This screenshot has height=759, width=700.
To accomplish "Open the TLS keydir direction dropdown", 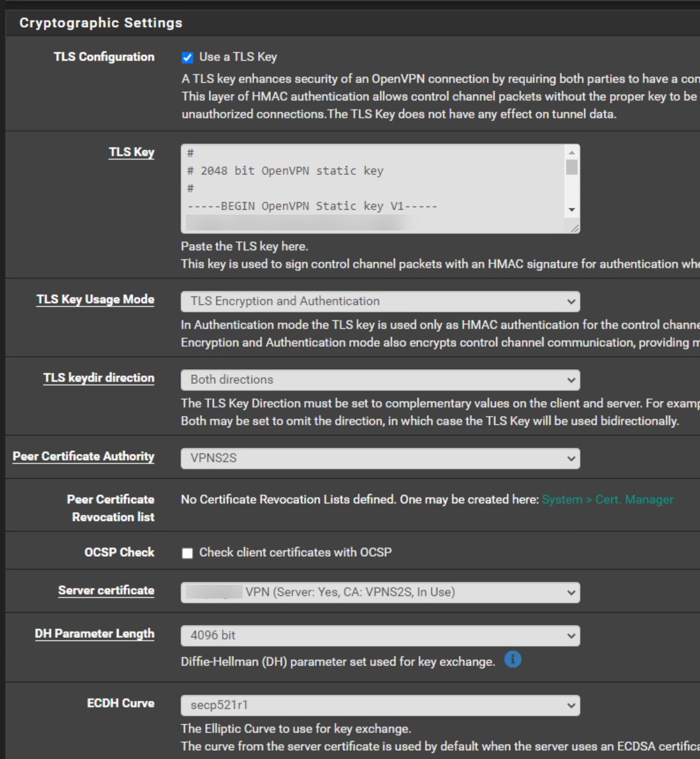I will (x=380, y=380).
